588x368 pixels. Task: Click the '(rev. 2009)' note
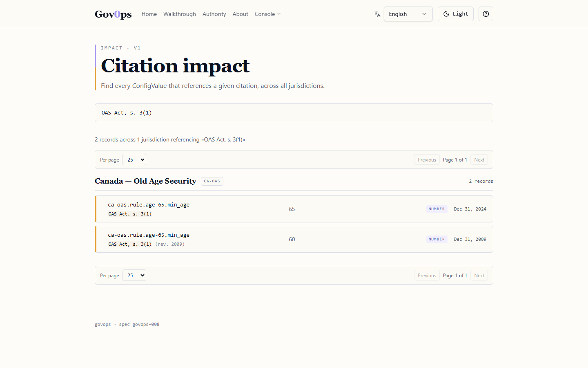click(170, 244)
